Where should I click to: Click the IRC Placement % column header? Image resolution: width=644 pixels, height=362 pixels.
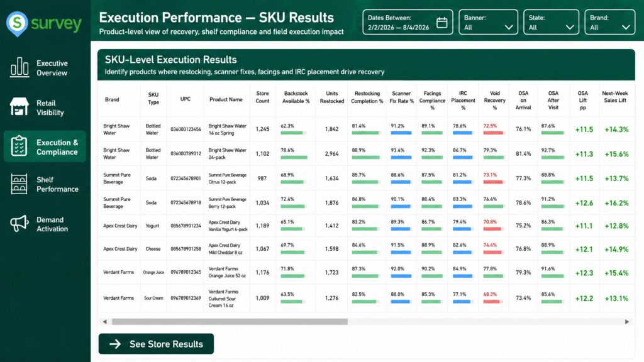[463, 101]
